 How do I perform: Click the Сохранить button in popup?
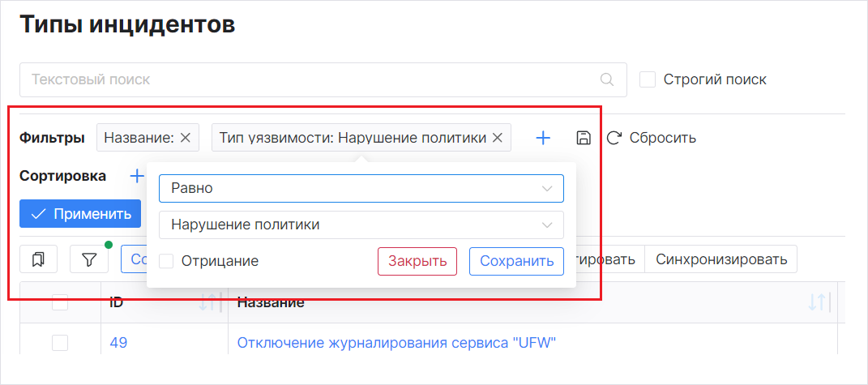[516, 261]
